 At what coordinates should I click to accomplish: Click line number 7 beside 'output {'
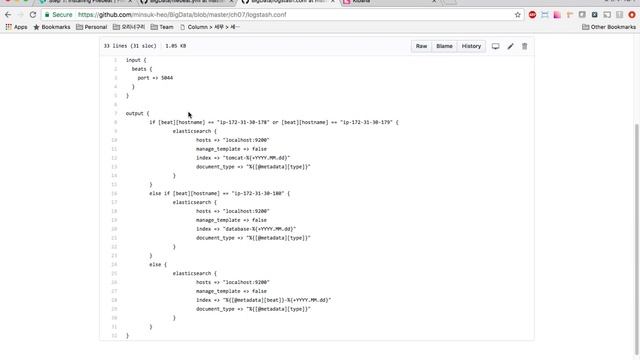click(x=116, y=113)
